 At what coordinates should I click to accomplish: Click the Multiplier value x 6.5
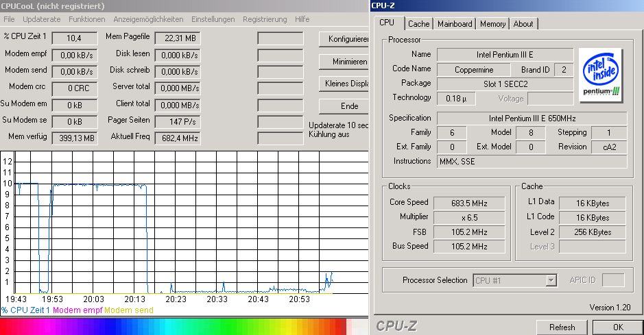click(469, 218)
